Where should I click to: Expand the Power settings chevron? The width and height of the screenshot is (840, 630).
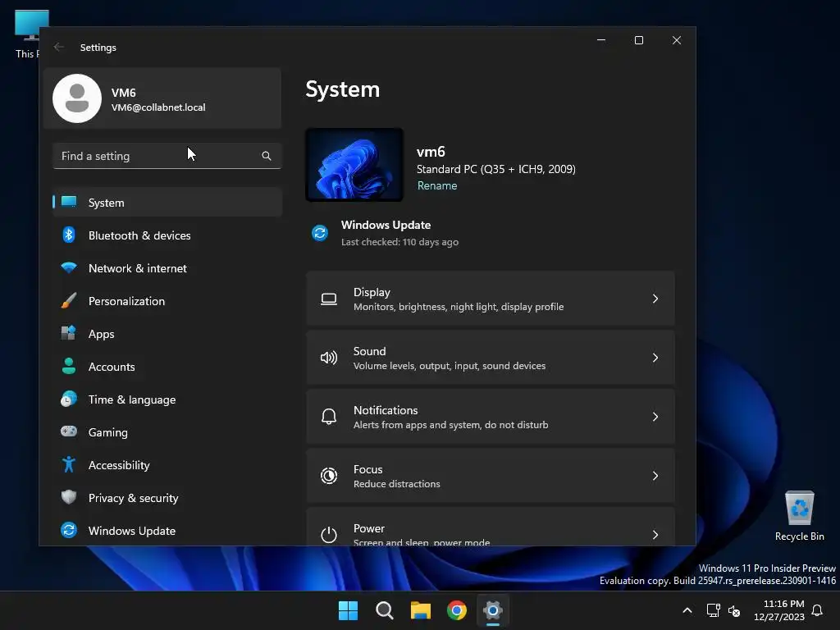(655, 535)
